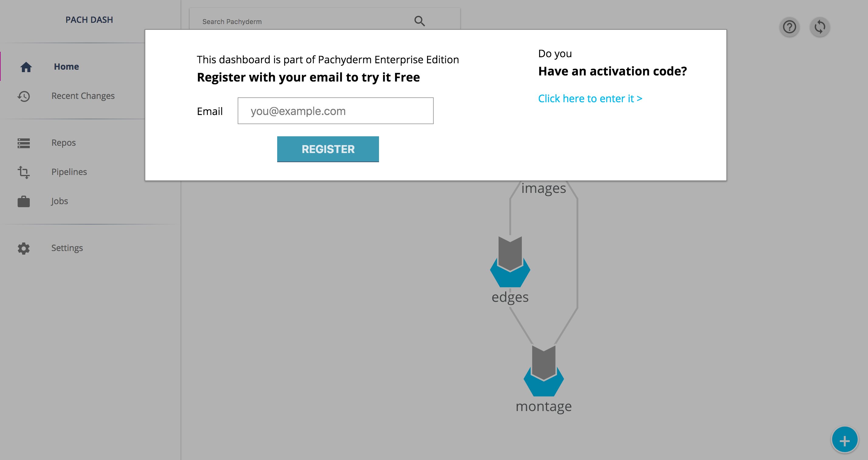The image size is (868, 460).
Task: Click the Recent Changes history icon
Action: click(24, 96)
